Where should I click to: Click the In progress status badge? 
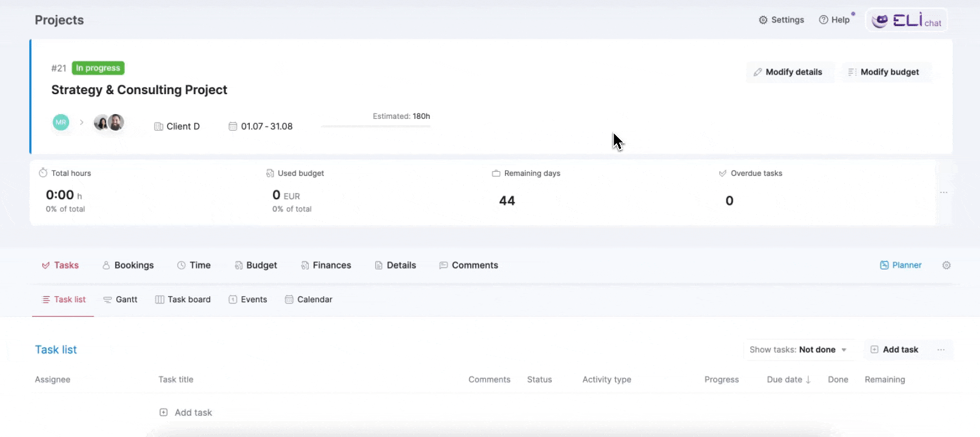tap(98, 68)
